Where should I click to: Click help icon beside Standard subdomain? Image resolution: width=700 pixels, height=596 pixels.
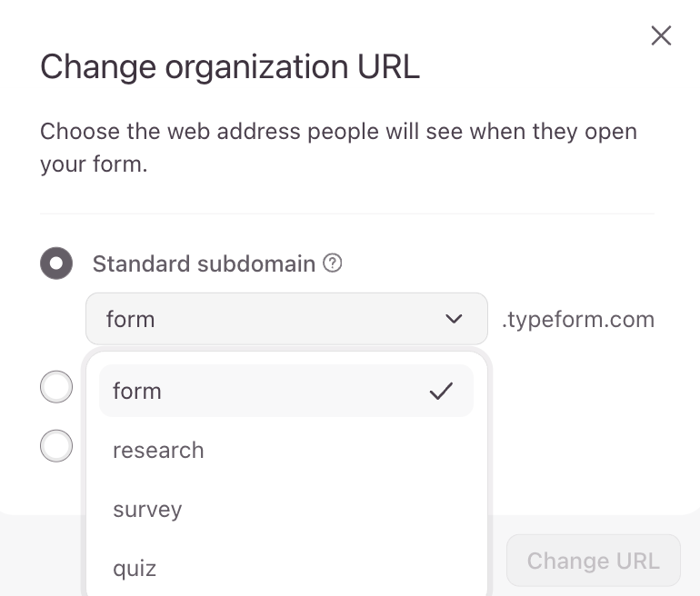tap(334, 263)
